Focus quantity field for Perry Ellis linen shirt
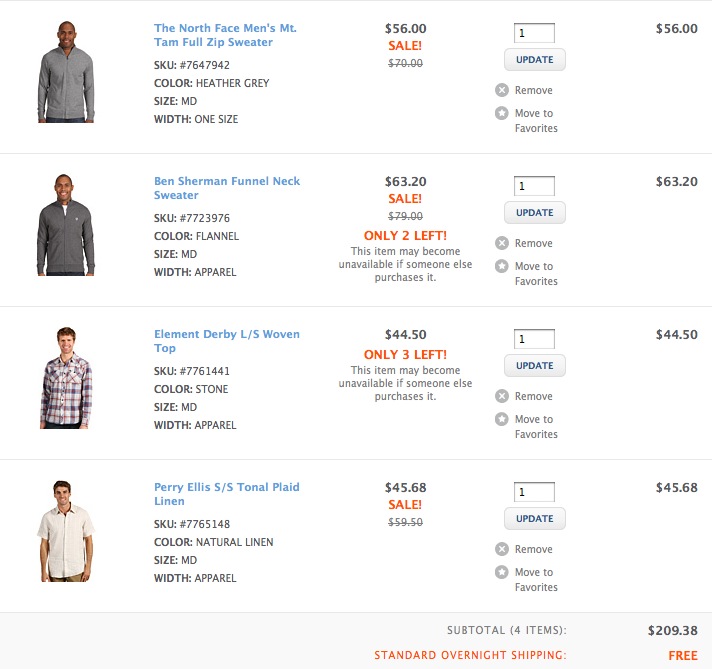This screenshot has height=669, width=712. point(534,492)
